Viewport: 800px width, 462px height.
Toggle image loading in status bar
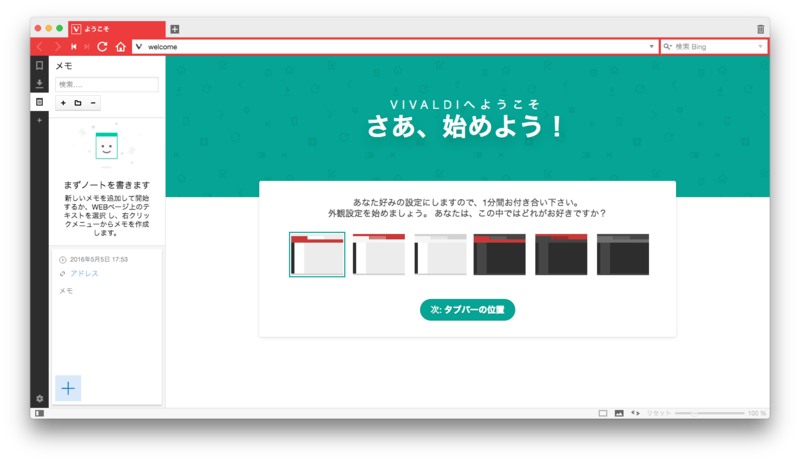619,413
